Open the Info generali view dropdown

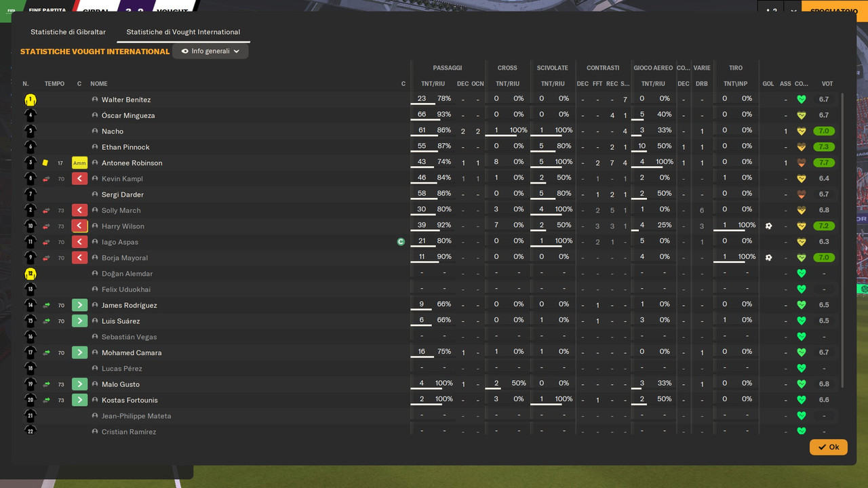point(210,52)
